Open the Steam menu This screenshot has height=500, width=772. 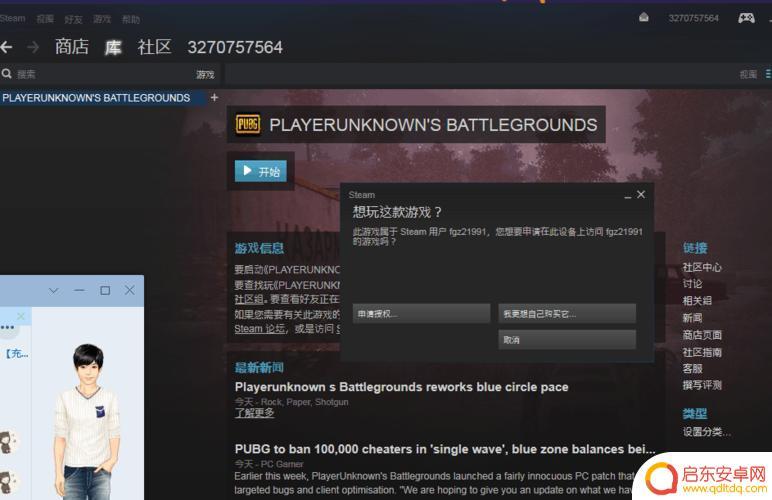pos(12,19)
